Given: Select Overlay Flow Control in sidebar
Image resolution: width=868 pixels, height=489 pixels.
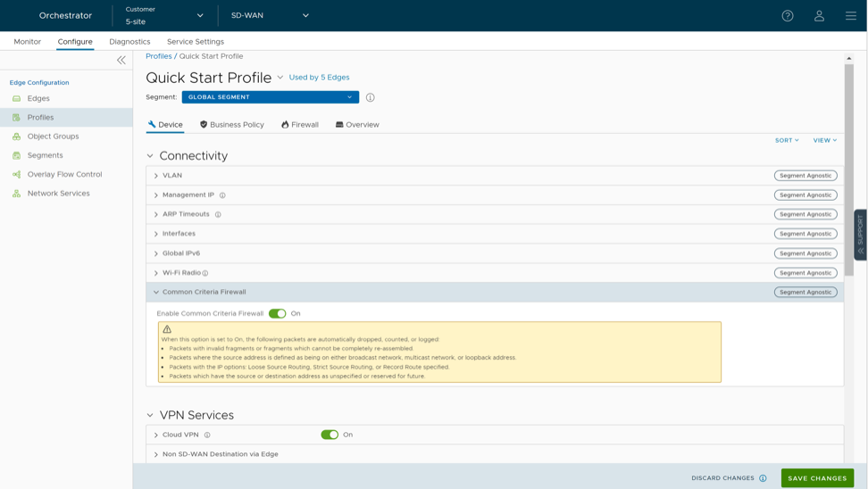Looking at the screenshot, I should tap(64, 174).
